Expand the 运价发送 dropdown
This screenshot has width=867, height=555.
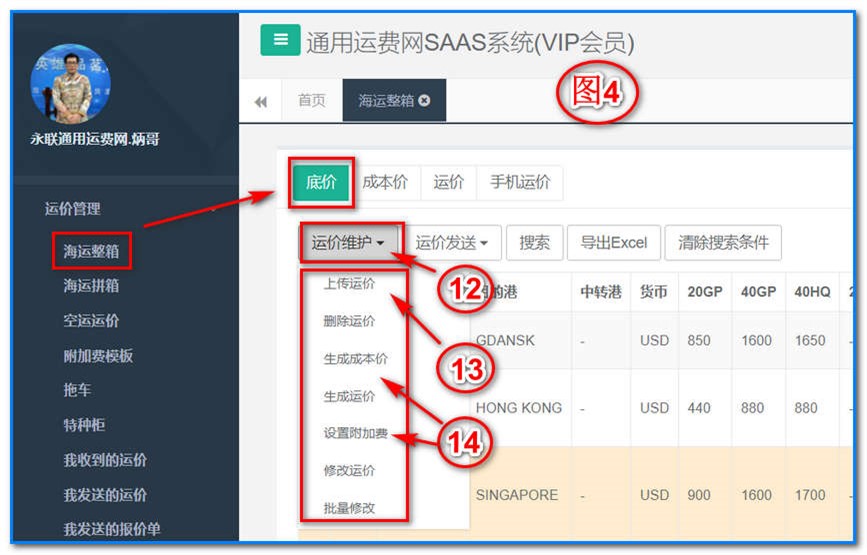[x=451, y=242]
